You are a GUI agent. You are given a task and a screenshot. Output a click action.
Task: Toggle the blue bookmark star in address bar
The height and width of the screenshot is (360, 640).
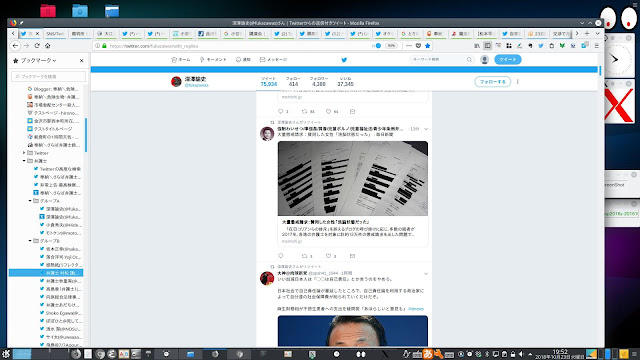pyautogui.click(x=428, y=46)
